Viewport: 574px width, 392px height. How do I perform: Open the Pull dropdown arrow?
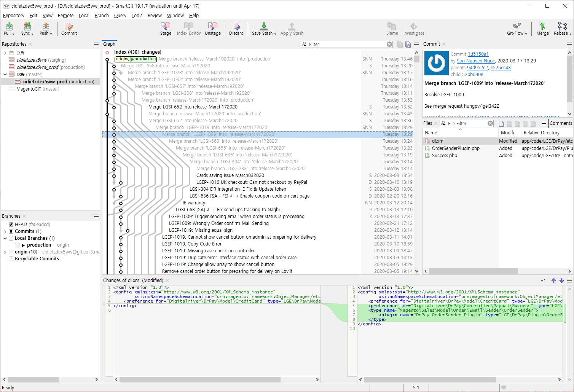[x=13, y=33]
